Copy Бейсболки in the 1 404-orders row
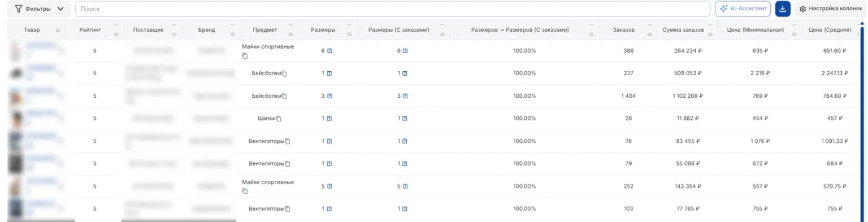Viewport: 868px width, 222px height. pyautogui.click(x=285, y=97)
